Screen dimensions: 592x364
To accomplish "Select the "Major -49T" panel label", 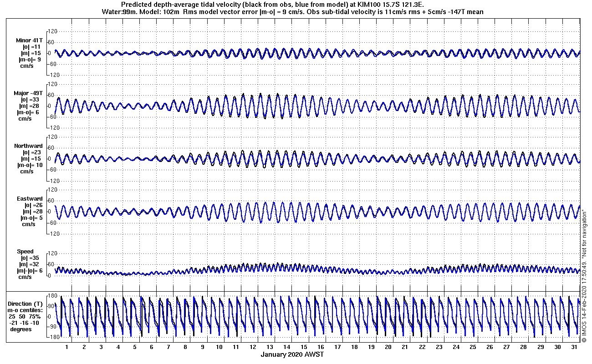I will coord(28,93).
